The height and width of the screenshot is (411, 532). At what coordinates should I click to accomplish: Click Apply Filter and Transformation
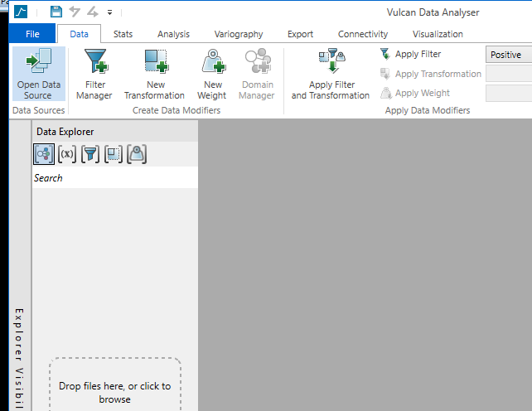pyautogui.click(x=331, y=74)
